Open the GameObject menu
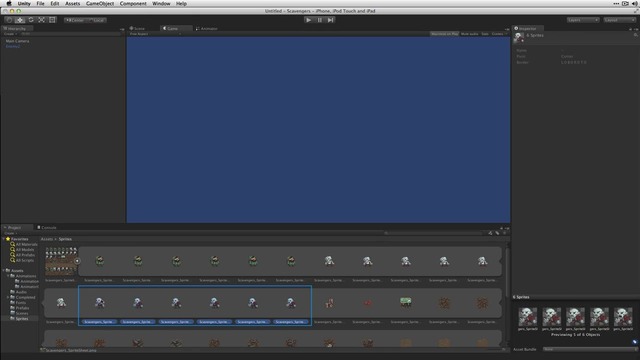The height and width of the screenshot is (360, 640). tap(100, 3)
